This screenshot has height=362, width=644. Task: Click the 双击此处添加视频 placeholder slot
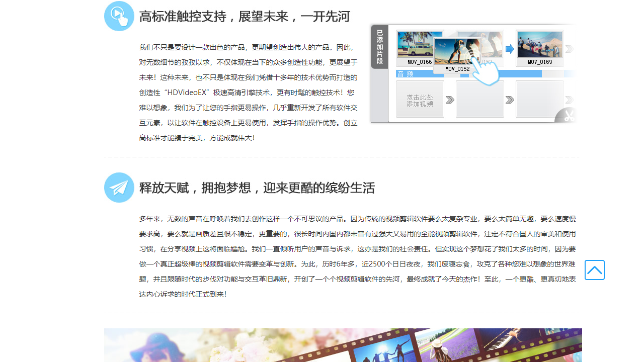pos(420,99)
